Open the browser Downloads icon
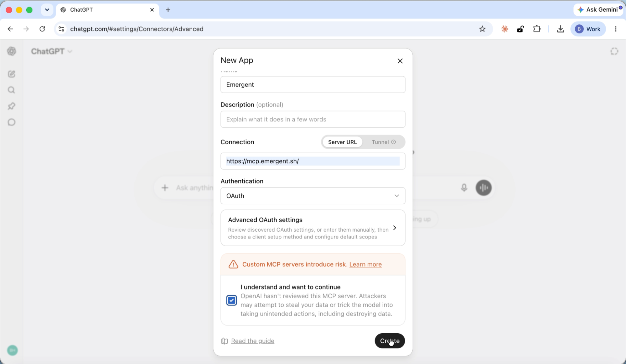This screenshot has width=626, height=364. point(561,29)
